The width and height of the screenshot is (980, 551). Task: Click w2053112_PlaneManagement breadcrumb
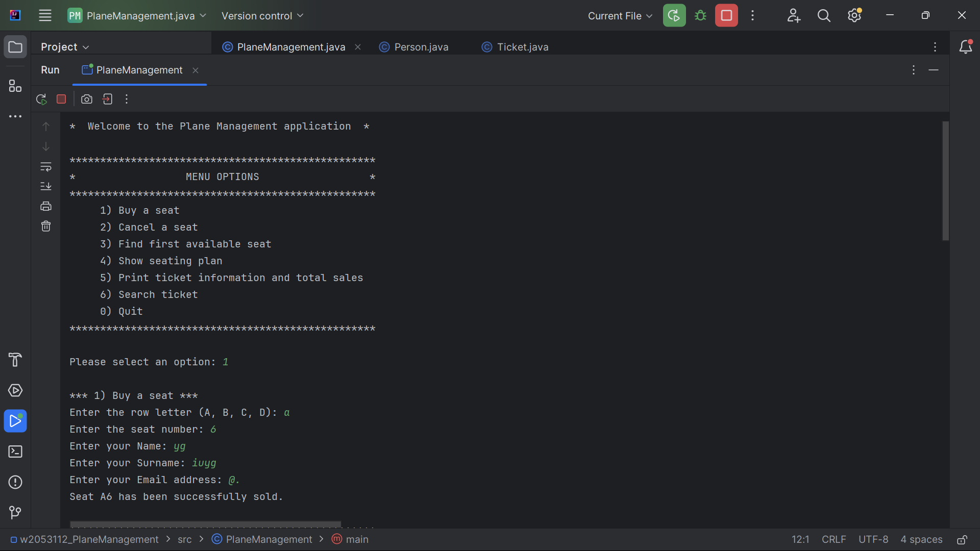[x=85, y=540]
